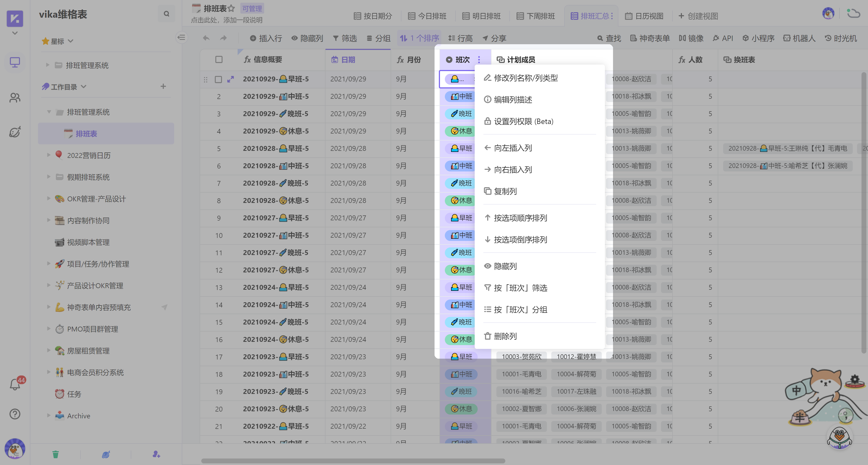868x465 pixels.
Task: Tick the first row checkbox
Action: coord(218,79)
